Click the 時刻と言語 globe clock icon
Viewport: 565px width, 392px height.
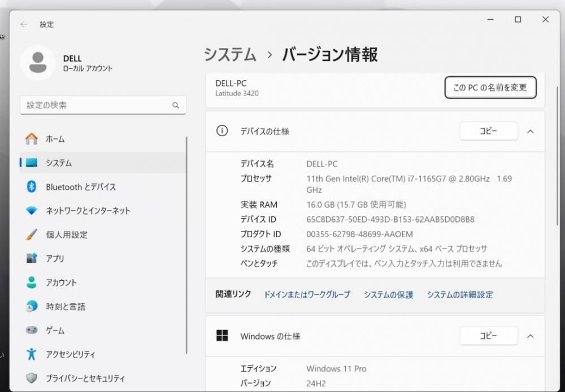tap(31, 306)
